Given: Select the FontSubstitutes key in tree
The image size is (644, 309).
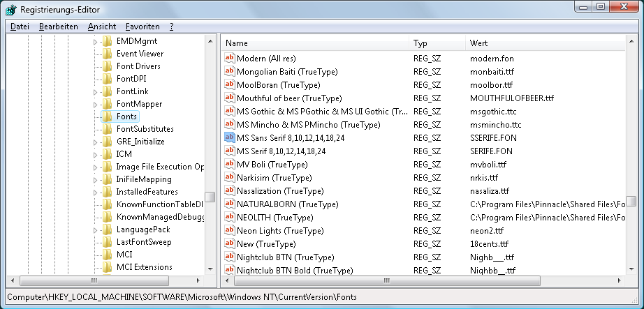Looking at the screenshot, I should coord(145,129).
